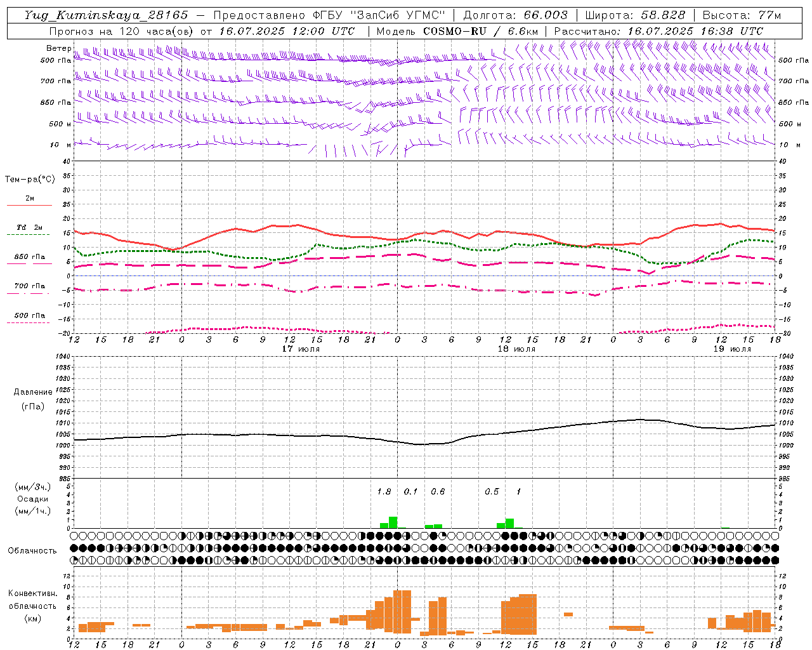Click the Ветер panel label
812x650 pixels.
click(59, 48)
